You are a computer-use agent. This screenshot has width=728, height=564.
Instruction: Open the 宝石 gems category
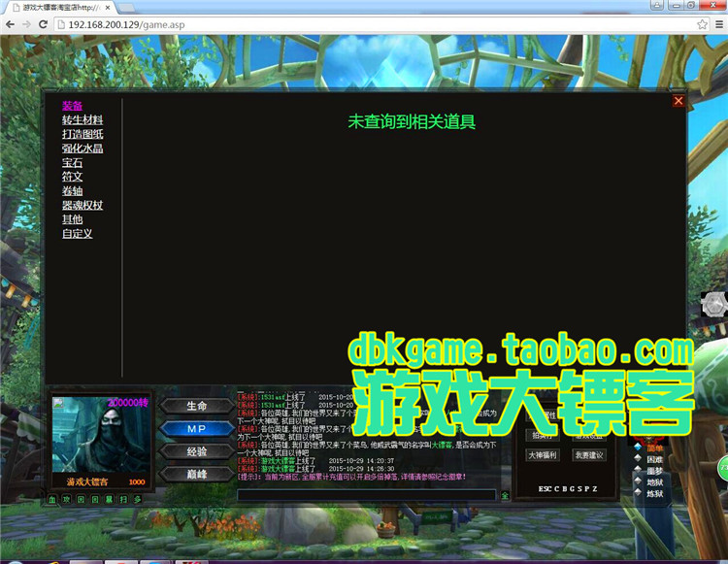coord(72,163)
